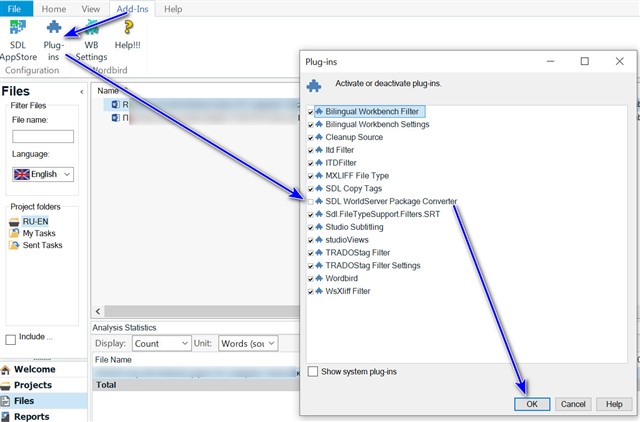Open the English language dropdown

click(x=43, y=174)
